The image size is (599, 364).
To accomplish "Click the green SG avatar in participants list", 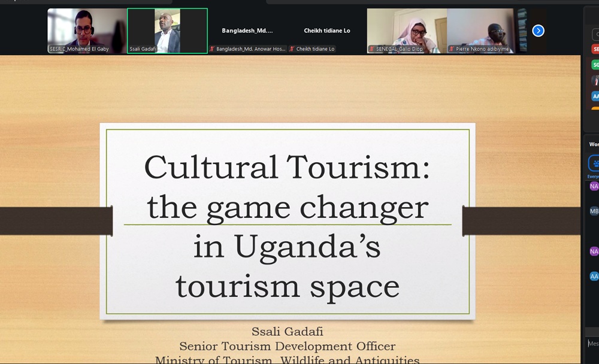I will tap(595, 65).
